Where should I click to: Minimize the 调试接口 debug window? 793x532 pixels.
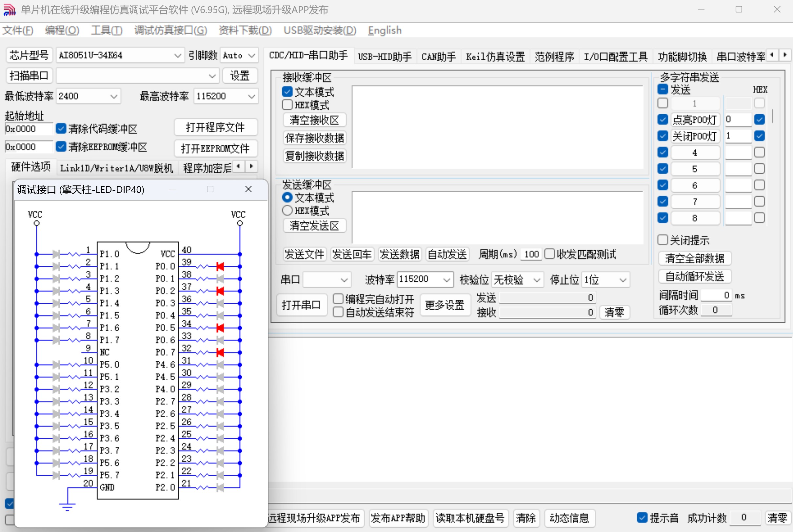(172, 189)
